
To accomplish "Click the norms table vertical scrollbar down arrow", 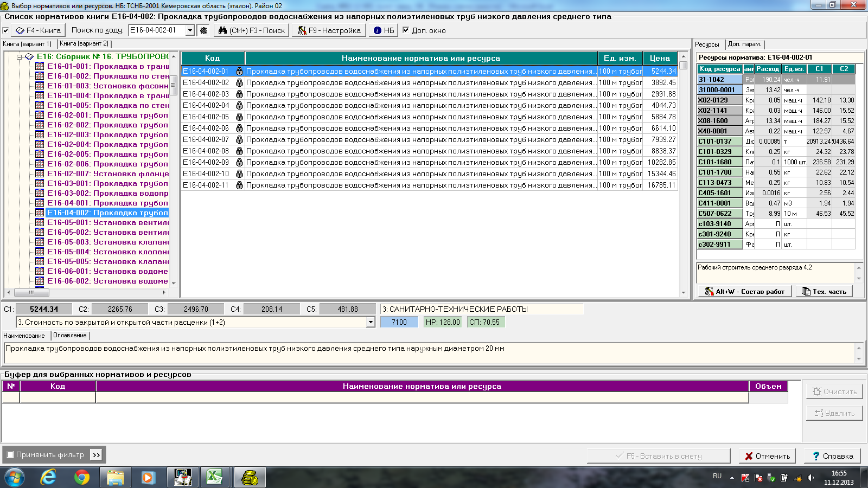I will pos(684,293).
